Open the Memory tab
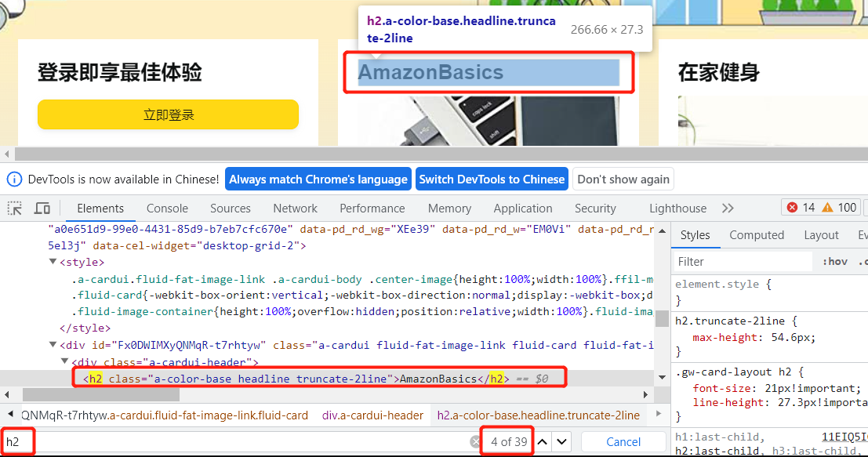Viewport: 868px width, 457px height. pyautogui.click(x=449, y=209)
